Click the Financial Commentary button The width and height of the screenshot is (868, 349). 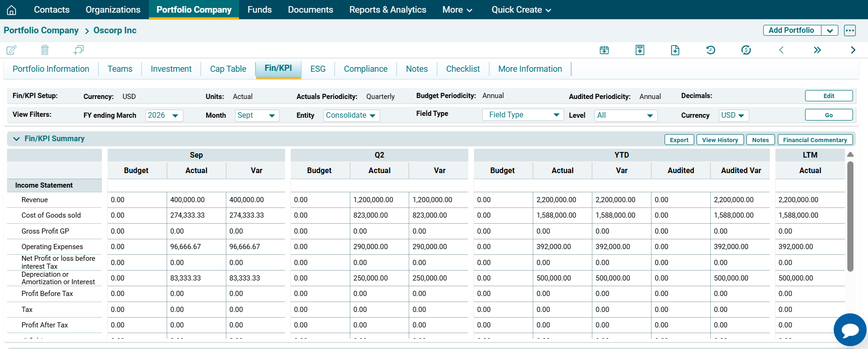(814, 140)
